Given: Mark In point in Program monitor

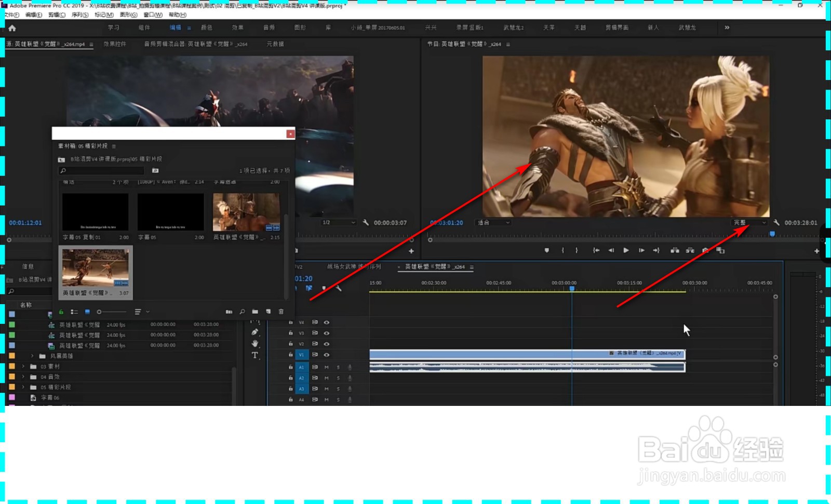Looking at the screenshot, I should (x=562, y=250).
